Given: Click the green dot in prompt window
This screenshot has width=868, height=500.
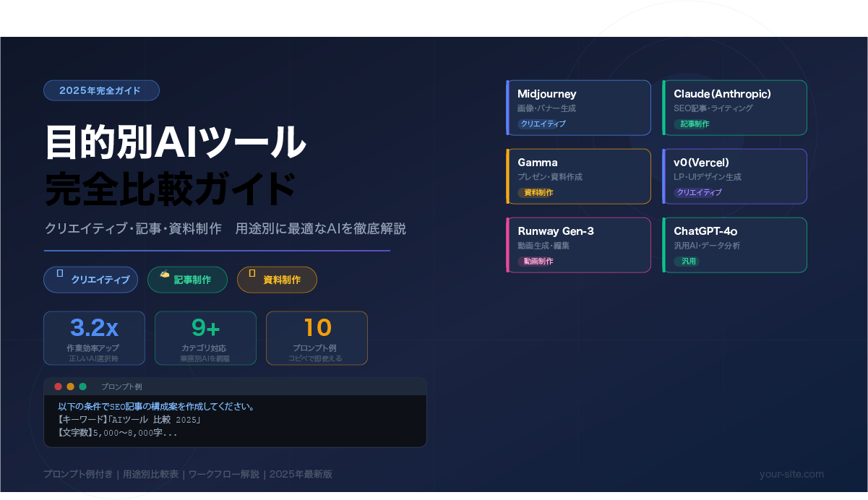Looking at the screenshot, I should pyautogui.click(x=82, y=387).
